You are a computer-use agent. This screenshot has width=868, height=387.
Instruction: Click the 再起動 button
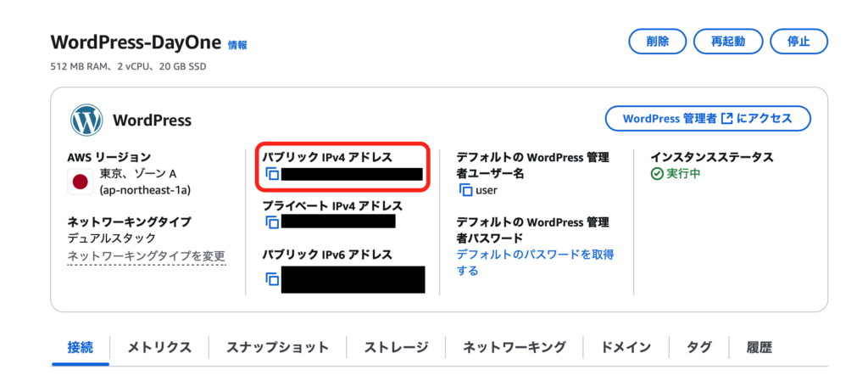click(x=728, y=42)
